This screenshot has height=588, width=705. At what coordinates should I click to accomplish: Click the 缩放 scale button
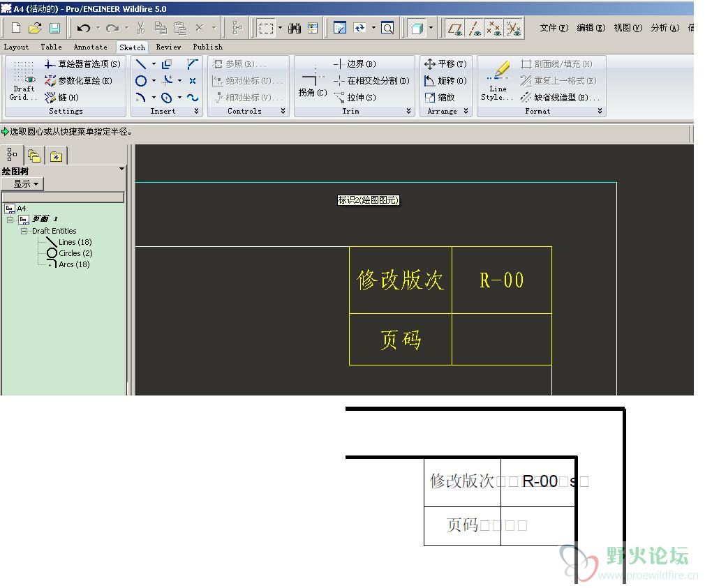click(440, 98)
